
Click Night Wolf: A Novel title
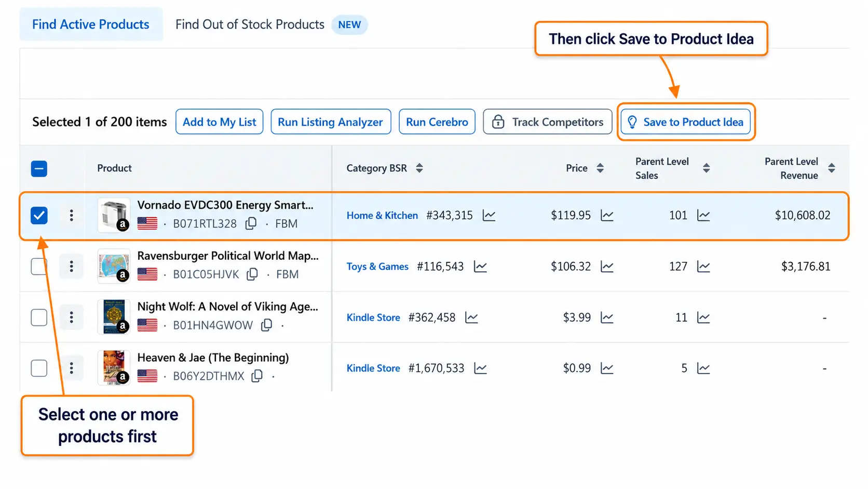click(227, 307)
